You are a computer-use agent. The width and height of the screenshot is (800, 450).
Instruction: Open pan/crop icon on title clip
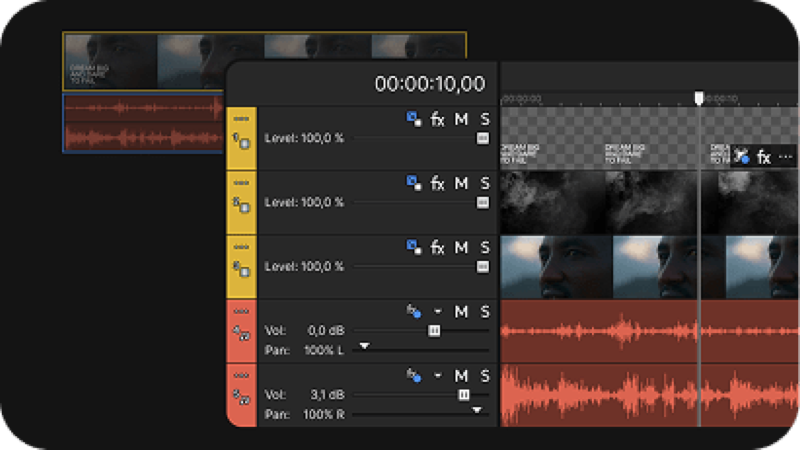pyautogui.click(x=741, y=156)
